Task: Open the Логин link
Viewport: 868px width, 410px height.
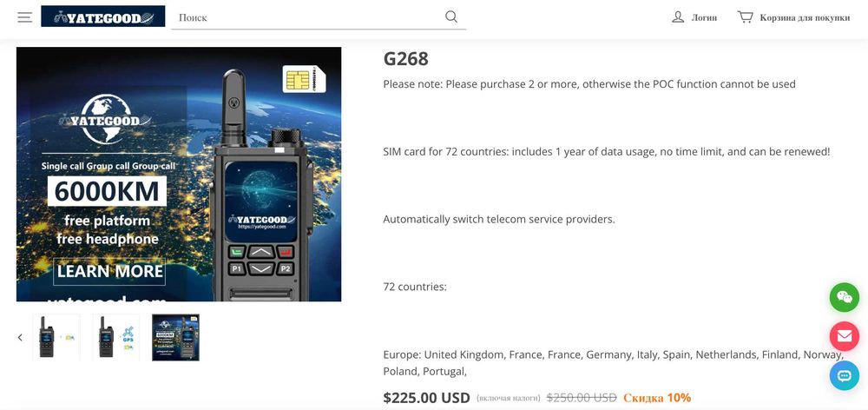Action: point(704,17)
